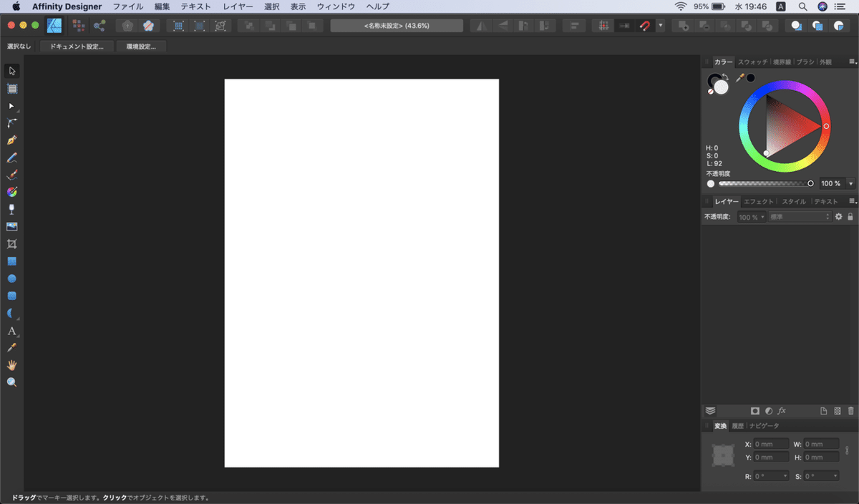Image resolution: width=859 pixels, height=504 pixels.
Task: Select the Artboard tool
Action: coord(11,89)
